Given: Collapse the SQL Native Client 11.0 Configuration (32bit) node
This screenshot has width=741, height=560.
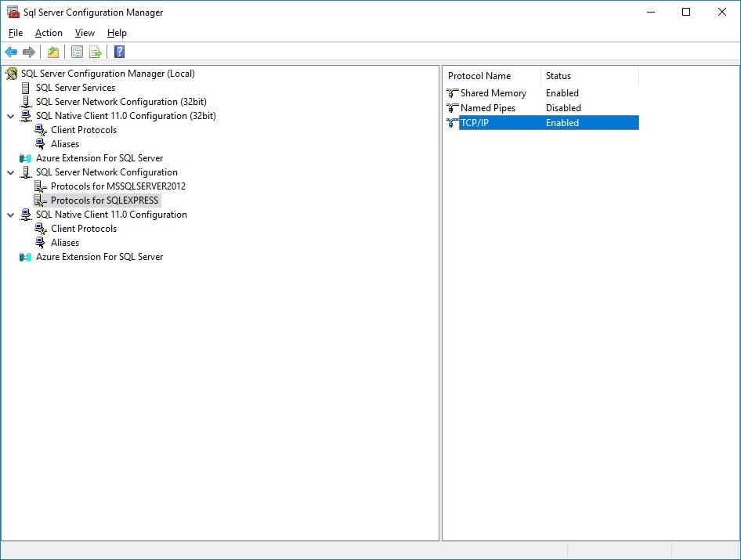Looking at the screenshot, I should [x=10, y=116].
